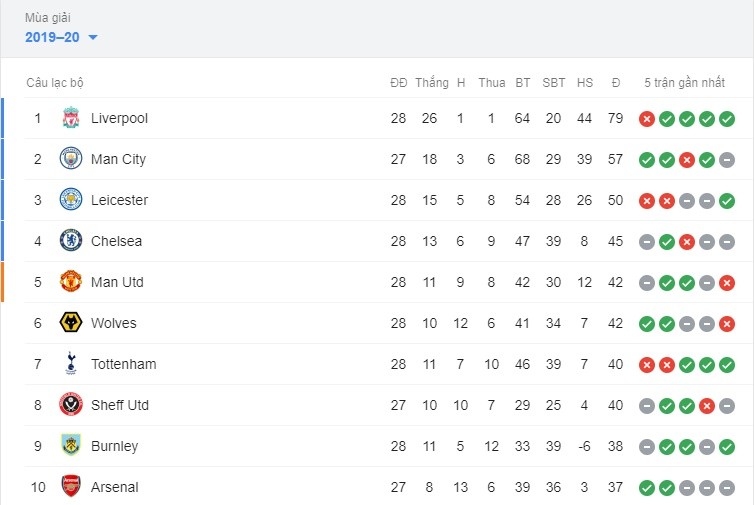The width and height of the screenshot is (754, 505).
Task: Open the Tottenham team name link
Action: coord(123,364)
